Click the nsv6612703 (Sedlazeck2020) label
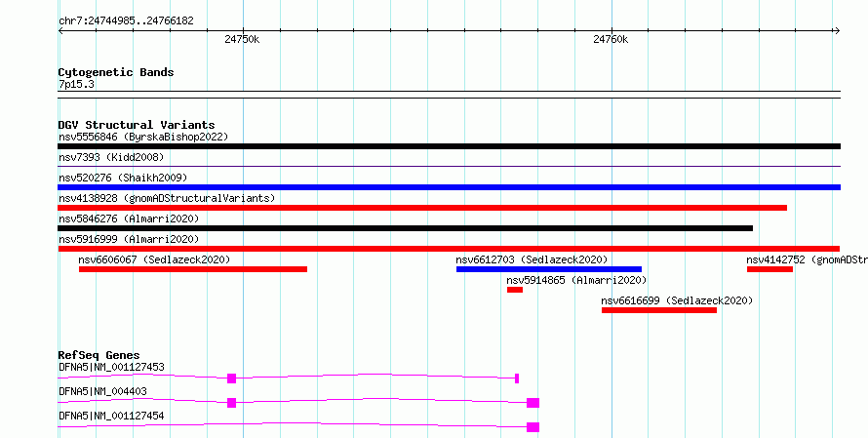 (x=532, y=259)
